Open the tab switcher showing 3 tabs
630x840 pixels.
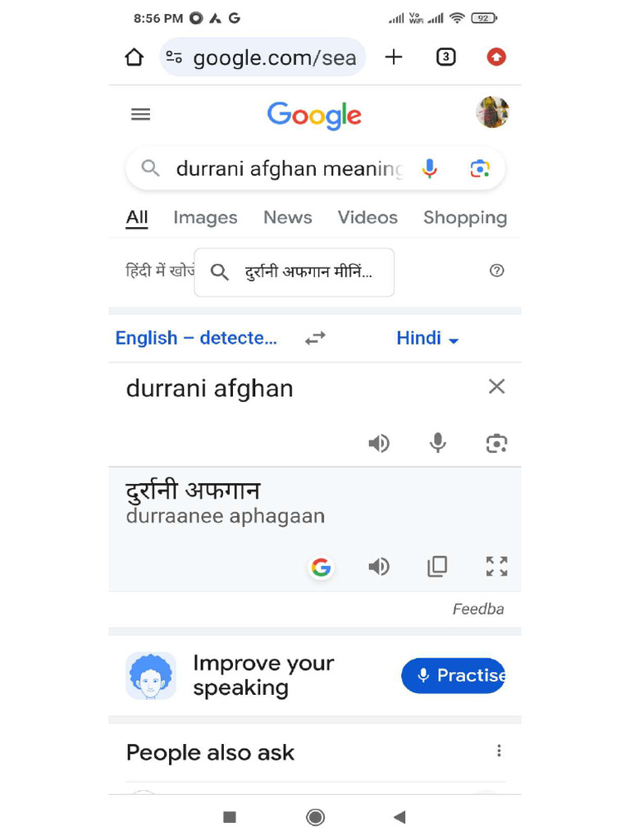[445, 57]
